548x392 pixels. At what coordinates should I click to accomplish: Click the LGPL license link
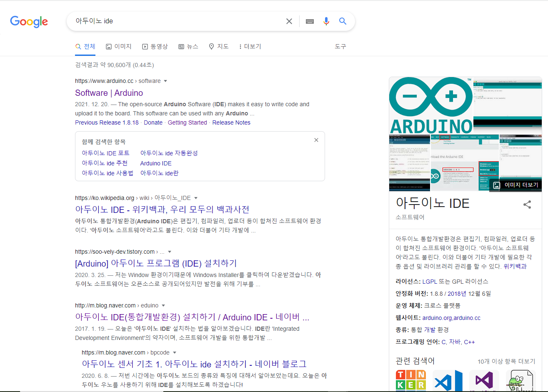pyautogui.click(x=430, y=282)
